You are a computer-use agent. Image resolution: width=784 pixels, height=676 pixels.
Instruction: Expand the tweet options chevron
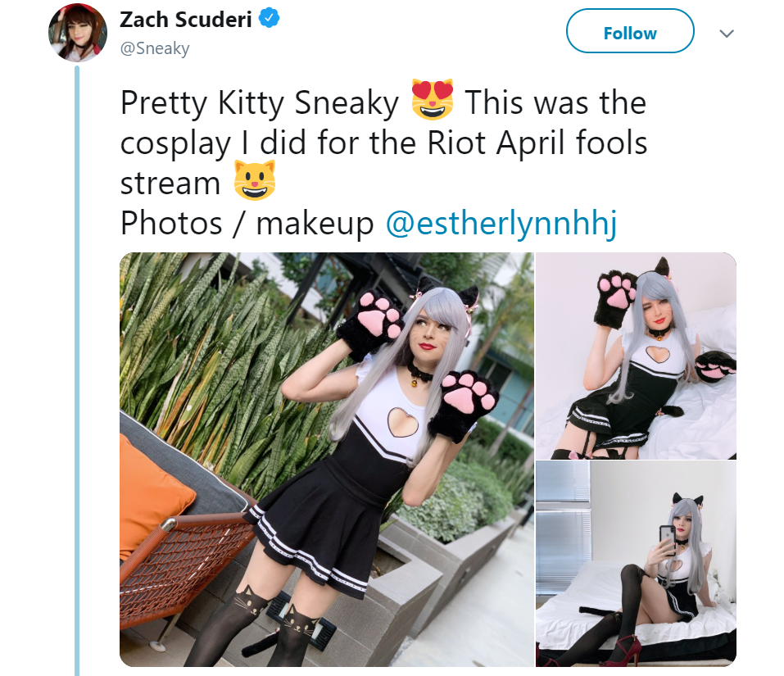(x=726, y=34)
